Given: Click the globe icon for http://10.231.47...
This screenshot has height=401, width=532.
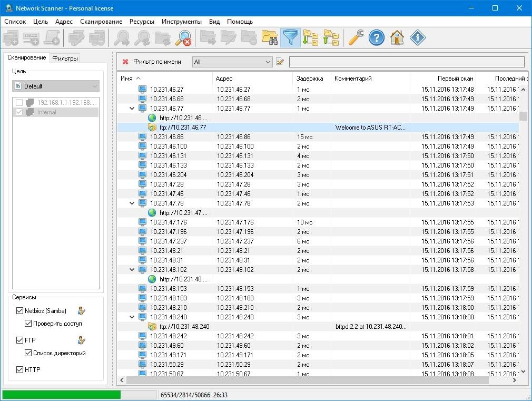Looking at the screenshot, I should [152, 212].
